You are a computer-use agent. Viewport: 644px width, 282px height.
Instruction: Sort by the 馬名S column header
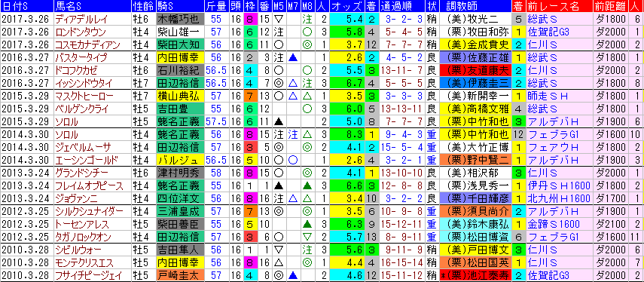(93, 7)
